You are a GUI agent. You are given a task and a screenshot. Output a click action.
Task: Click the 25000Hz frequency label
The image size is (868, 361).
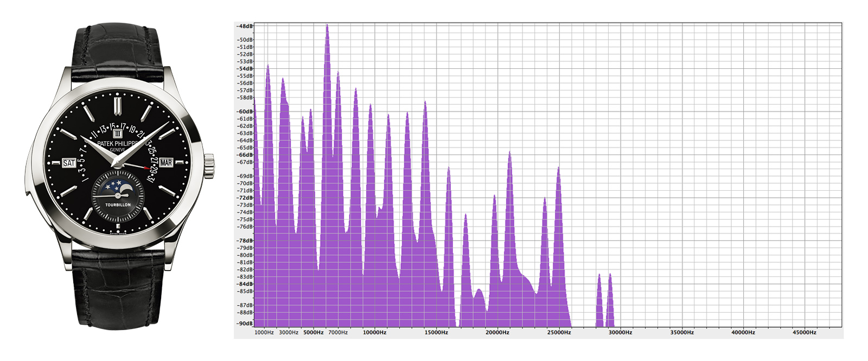tap(559, 332)
